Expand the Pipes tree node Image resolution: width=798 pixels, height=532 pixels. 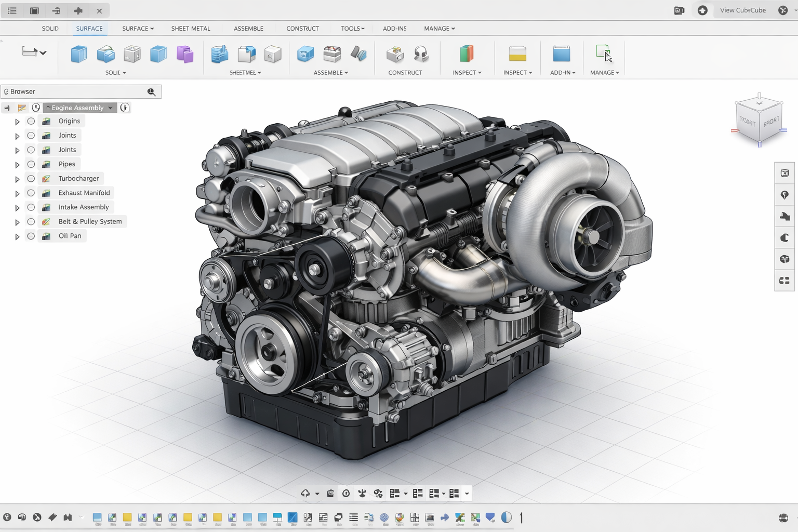coord(17,165)
